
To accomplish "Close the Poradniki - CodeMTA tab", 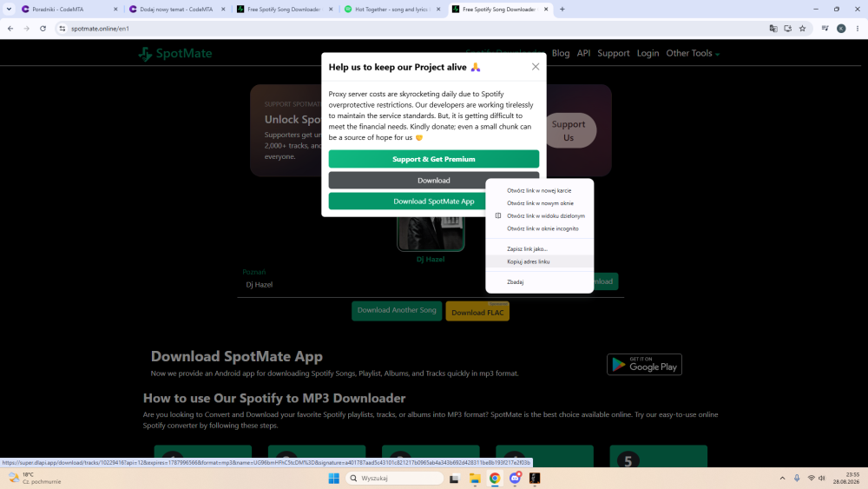I will [x=115, y=10].
